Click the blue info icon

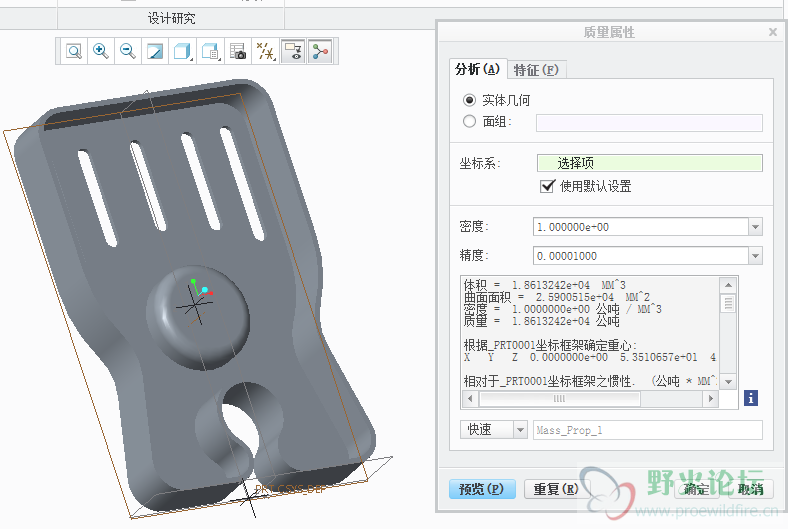tap(751, 398)
